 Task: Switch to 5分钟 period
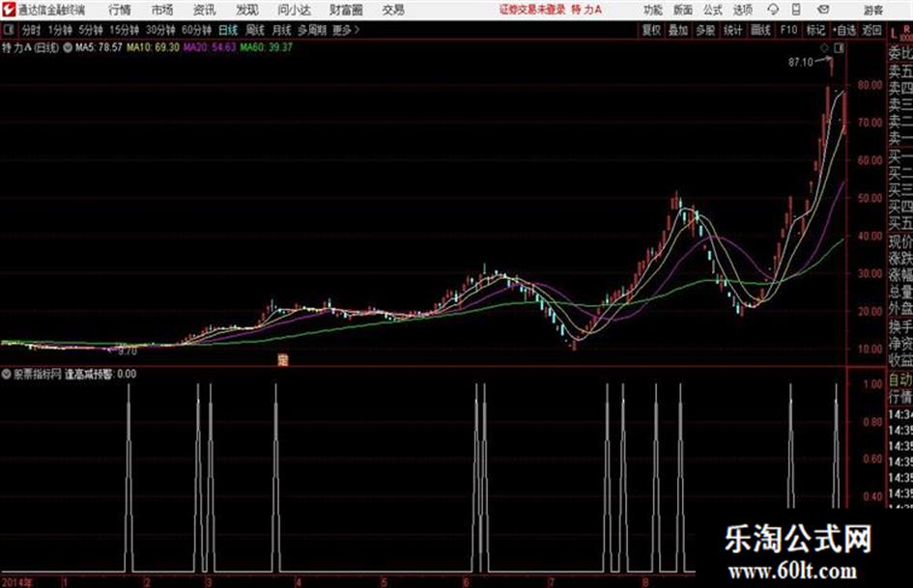pyautogui.click(x=91, y=30)
